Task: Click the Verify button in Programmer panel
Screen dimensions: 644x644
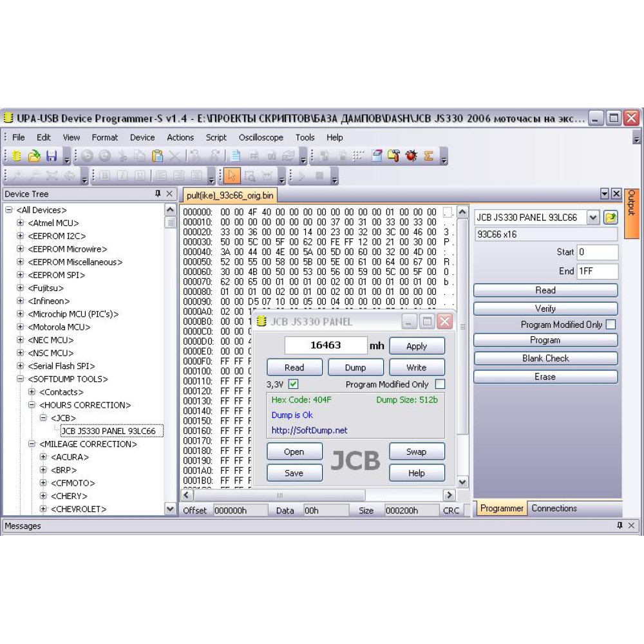Action: [545, 308]
